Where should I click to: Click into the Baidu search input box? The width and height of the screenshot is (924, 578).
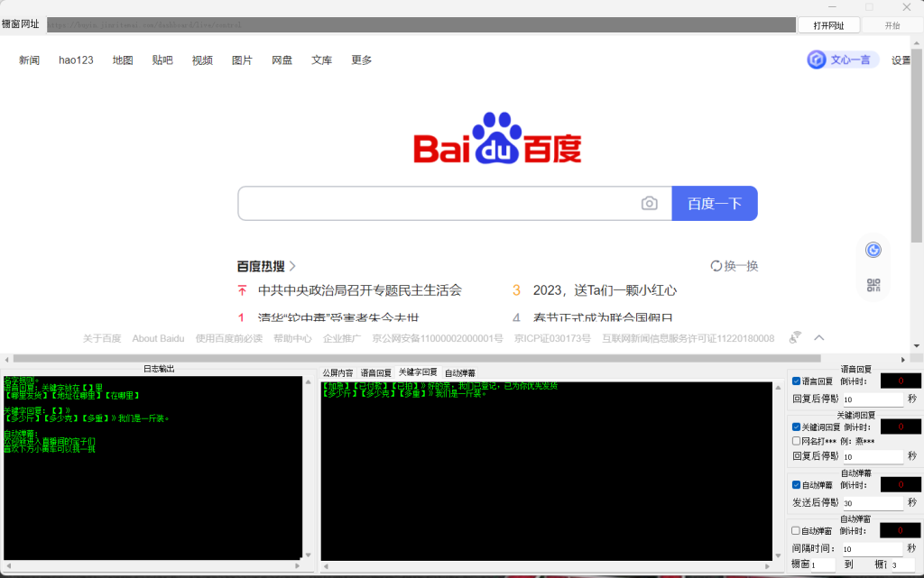pos(433,204)
